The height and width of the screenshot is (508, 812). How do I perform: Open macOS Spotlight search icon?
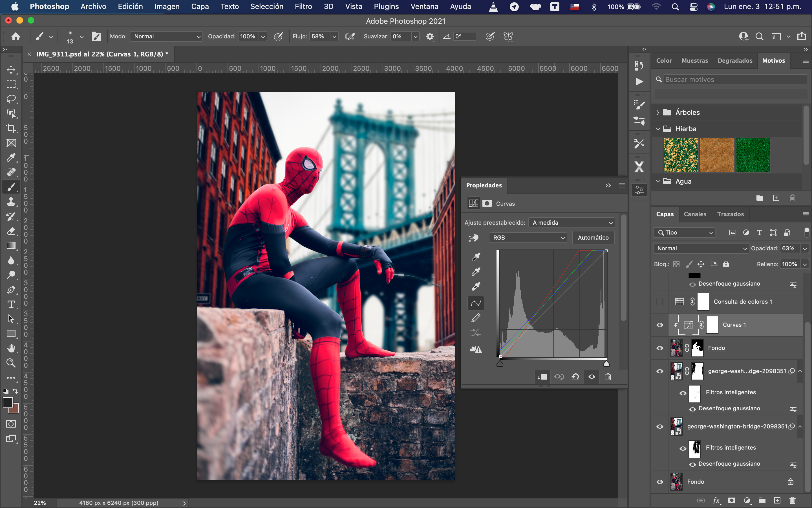(675, 6)
